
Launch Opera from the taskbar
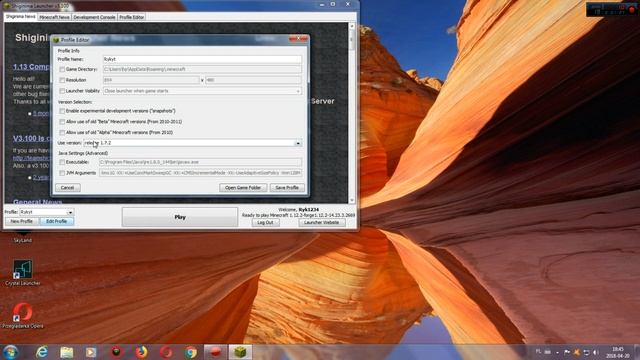[x=166, y=352]
